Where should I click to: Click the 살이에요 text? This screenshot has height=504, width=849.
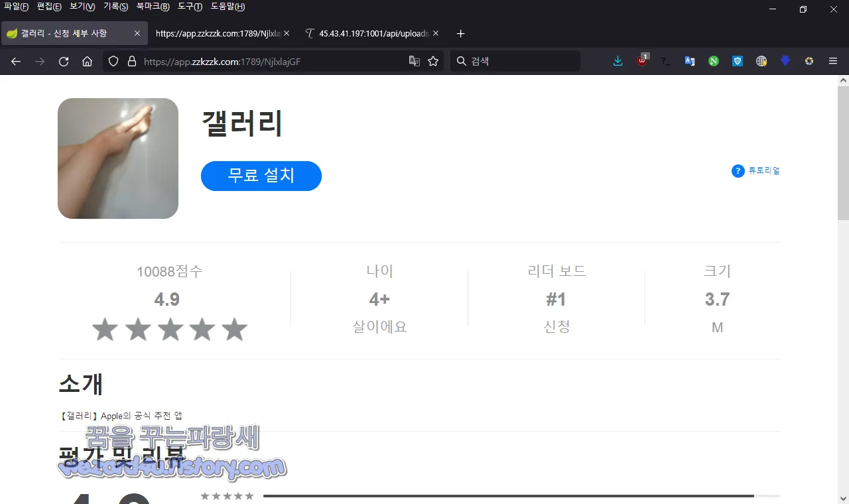pos(379,327)
